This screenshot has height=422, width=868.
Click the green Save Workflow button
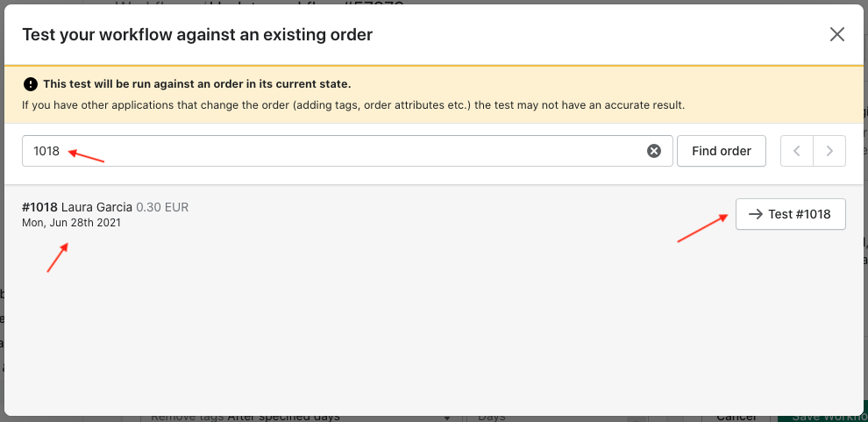point(822,417)
